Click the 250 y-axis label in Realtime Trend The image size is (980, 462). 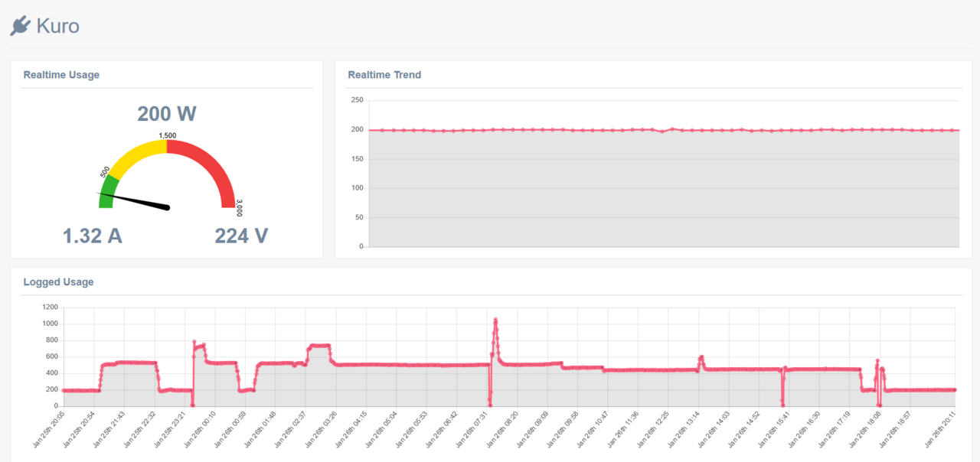click(x=357, y=99)
